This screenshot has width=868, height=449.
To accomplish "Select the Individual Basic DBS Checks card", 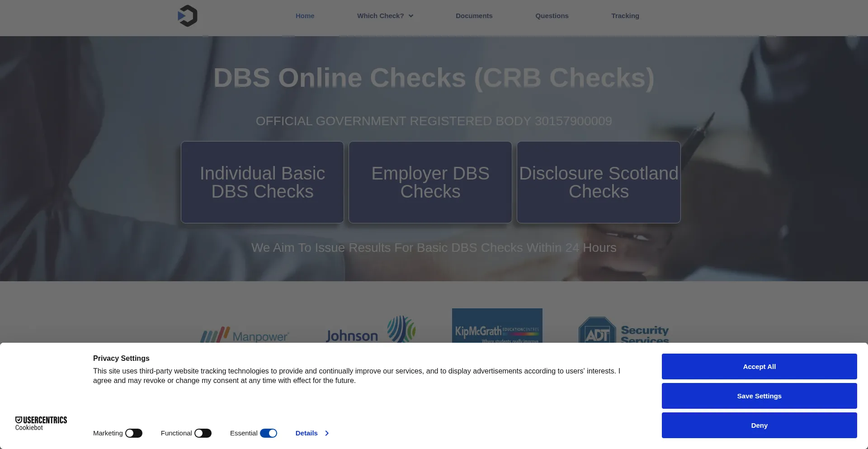I will [262, 182].
